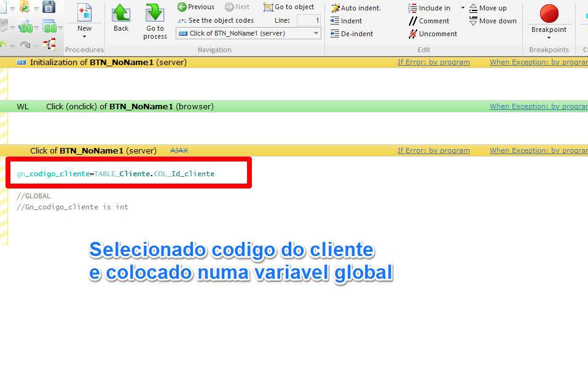Go Back with the green arrow
The width and height of the screenshot is (588, 377).
(x=121, y=18)
